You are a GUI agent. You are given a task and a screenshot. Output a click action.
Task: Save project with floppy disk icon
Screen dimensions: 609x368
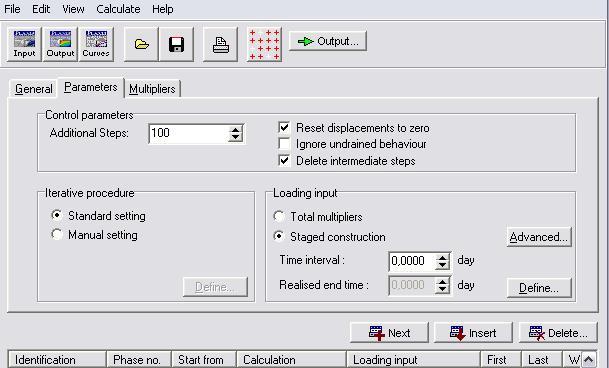click(x=176, y=44)
